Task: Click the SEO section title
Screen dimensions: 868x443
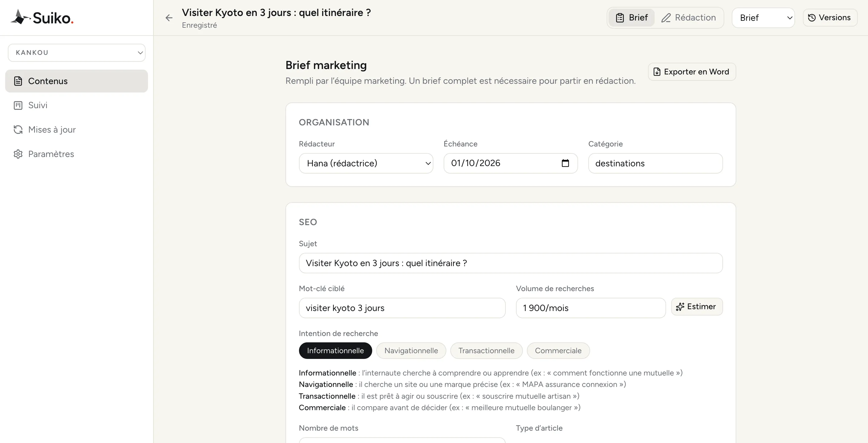Action: pyautogui.click(x=308, y=222)
